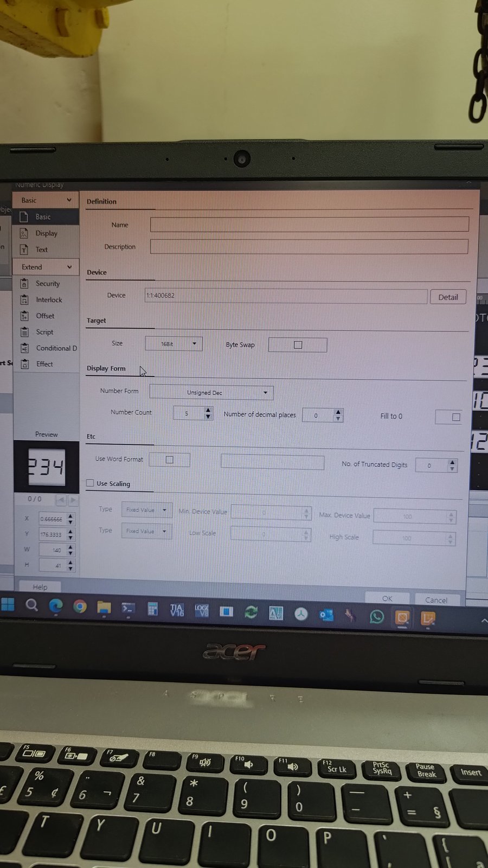Click the Device address field 1:1:400682
The image size is (488, 868).
286,296
